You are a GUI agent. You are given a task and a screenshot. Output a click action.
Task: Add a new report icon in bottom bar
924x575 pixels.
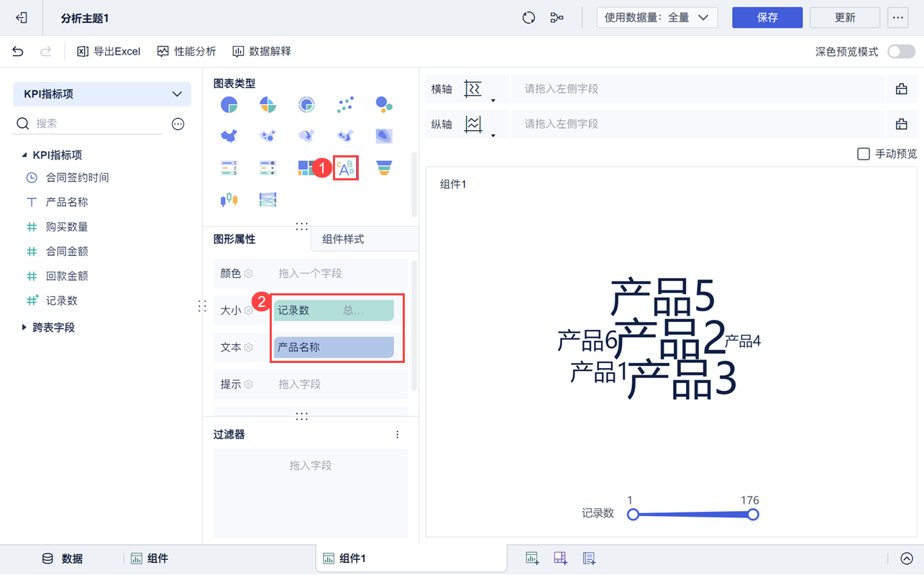[590, 558]
